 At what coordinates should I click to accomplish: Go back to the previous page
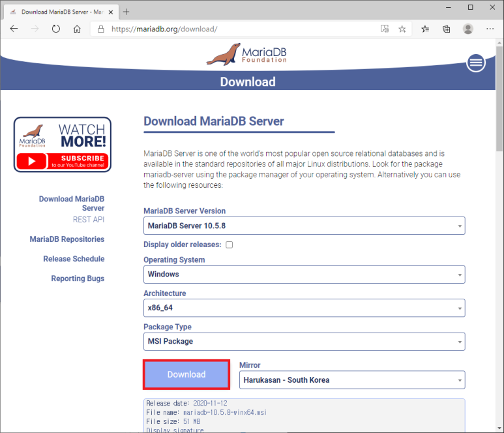[x=14, y=29]
